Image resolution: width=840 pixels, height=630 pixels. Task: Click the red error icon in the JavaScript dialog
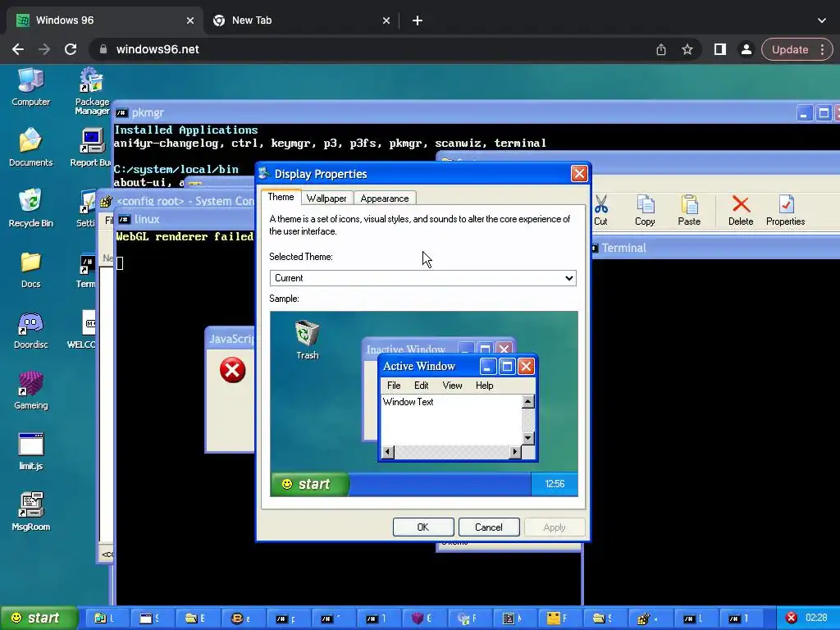point(232,370)
